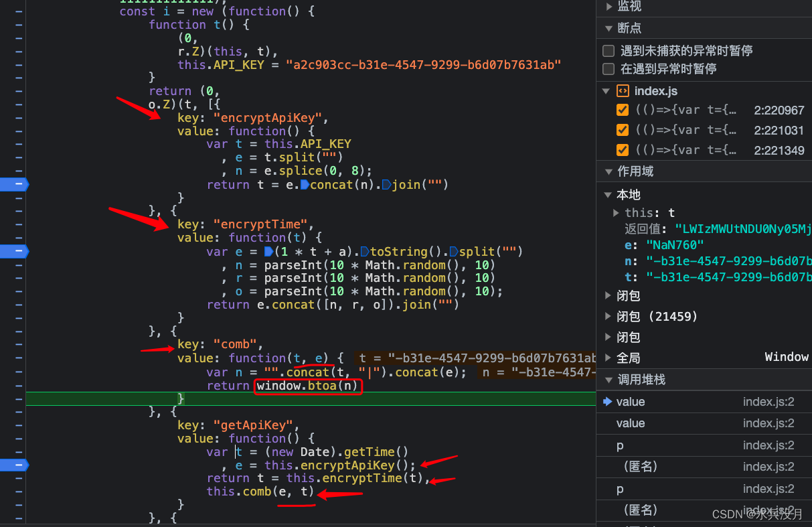Expand the 全局 Window scope

tap(608, 357)
